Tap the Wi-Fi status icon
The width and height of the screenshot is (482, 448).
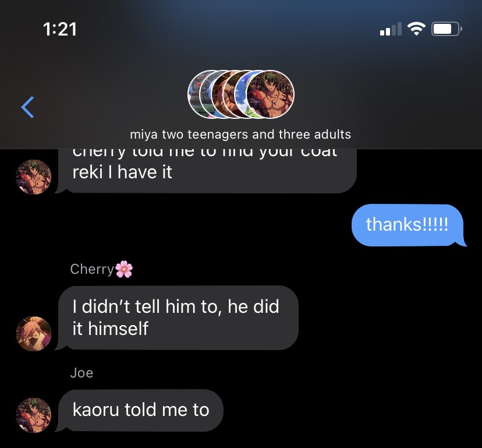[416, 29]
